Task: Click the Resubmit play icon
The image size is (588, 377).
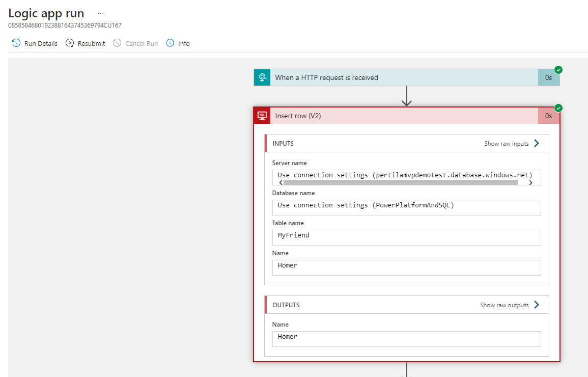Action: [70, 43]
